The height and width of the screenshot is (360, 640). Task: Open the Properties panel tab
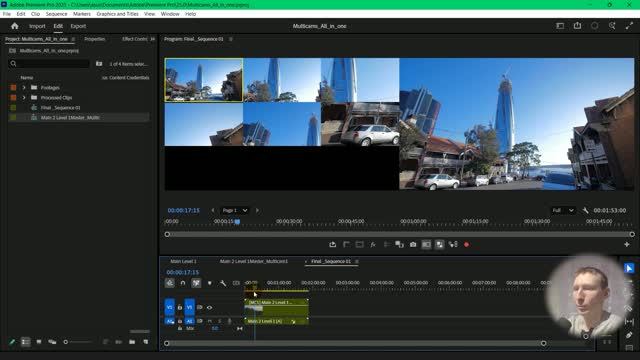[x=95, y=39]
